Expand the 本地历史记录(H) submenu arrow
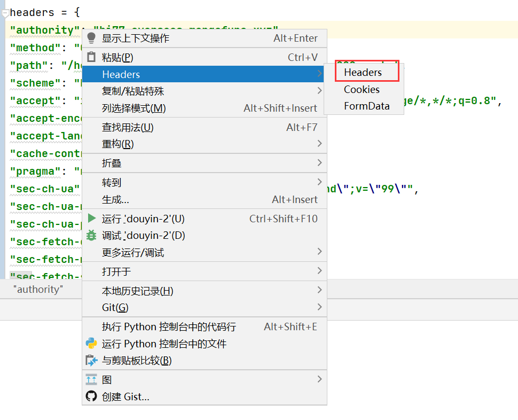 [x=319, y=290]
